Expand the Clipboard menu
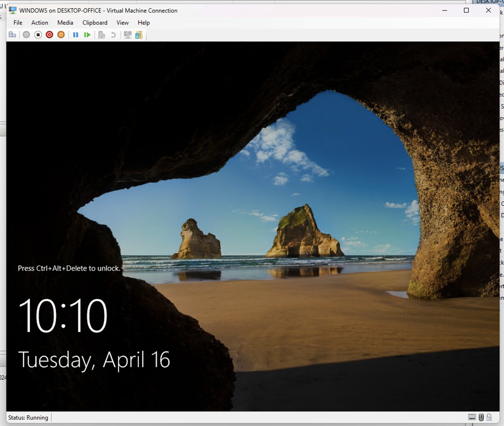The height and width of the screenshot is (426, 504). [95, 23]
